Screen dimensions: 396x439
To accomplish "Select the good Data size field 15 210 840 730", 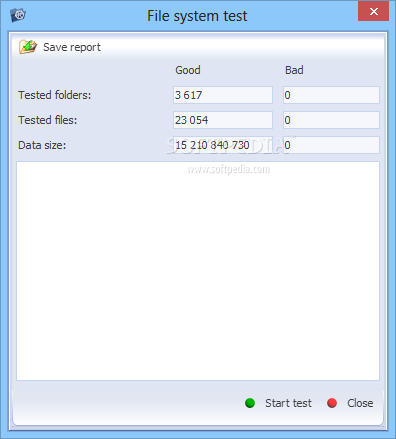I will [x=223, y=145].
